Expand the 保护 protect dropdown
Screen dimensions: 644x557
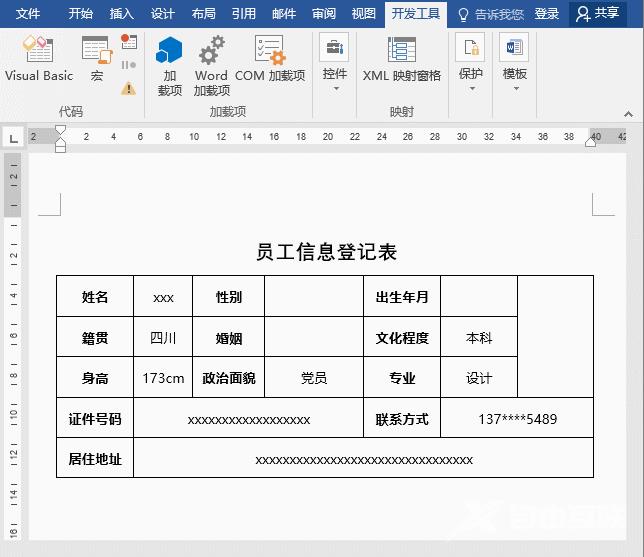pyautogui.click(x=470, y=64)
